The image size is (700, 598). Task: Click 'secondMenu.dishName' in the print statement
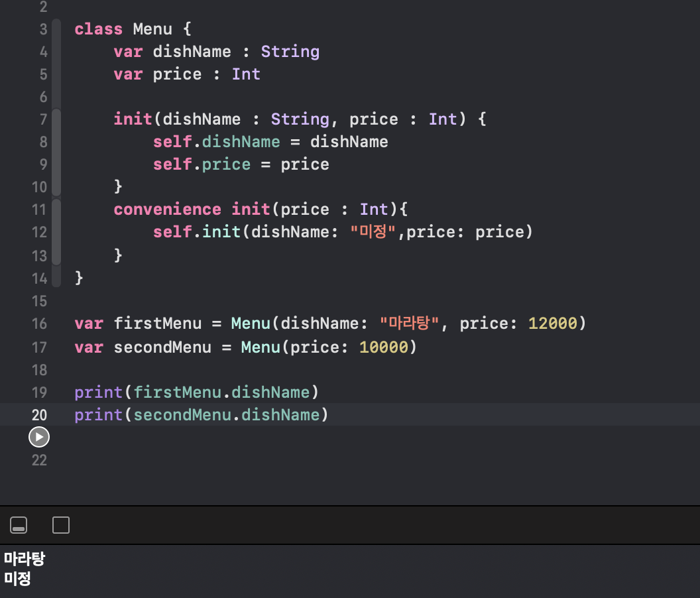pos(226,415)
